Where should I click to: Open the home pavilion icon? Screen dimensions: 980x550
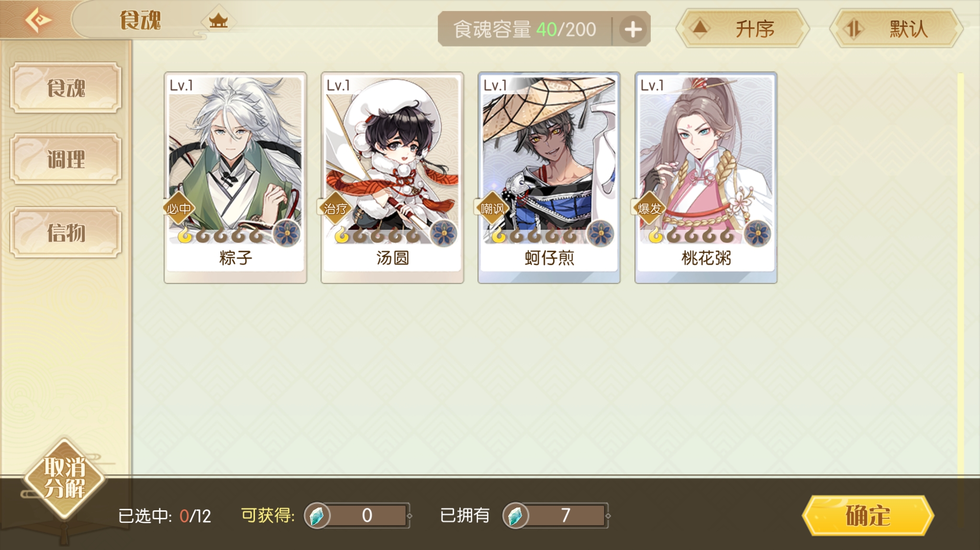click(218, 21)
